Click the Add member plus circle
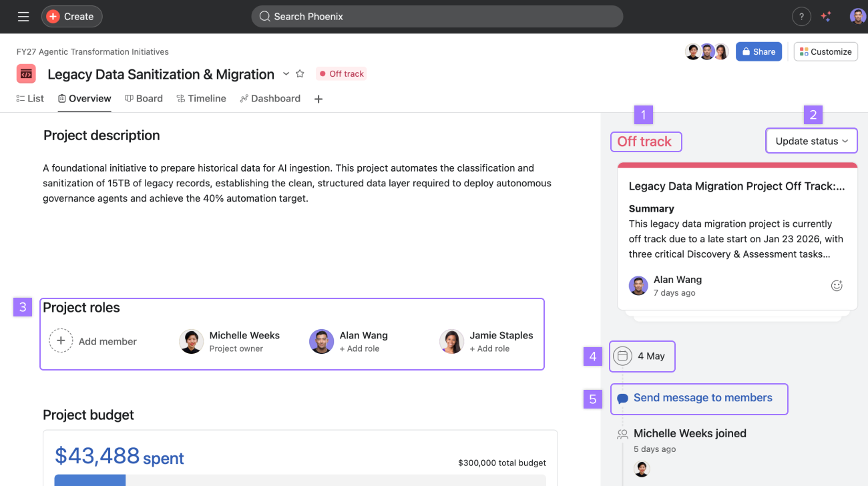This screenshot has width=868, height=486. (61, 341)
